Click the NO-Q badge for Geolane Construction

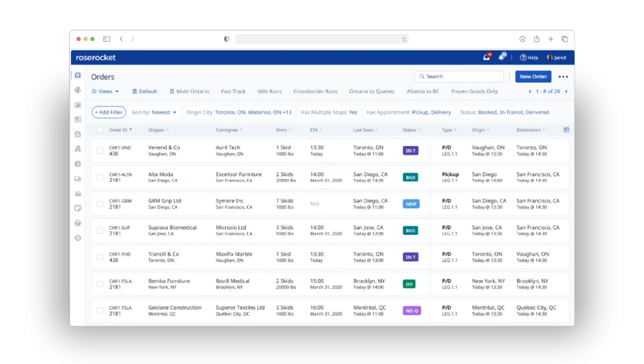pyautogui.click(x=411, y=310)
